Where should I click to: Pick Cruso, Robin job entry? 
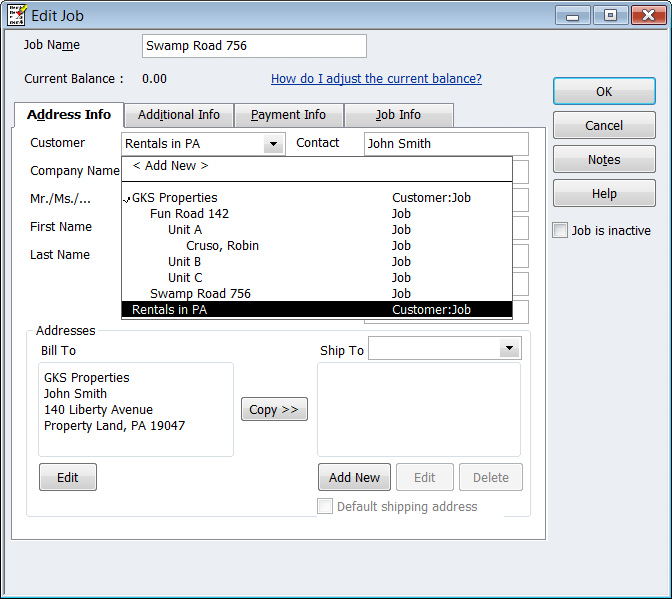222,246
